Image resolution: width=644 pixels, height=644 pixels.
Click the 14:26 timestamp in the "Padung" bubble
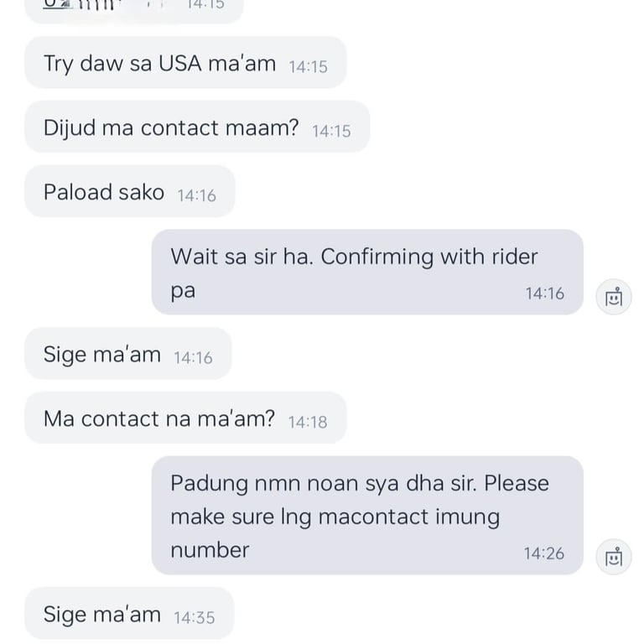(x=544, y=553)
